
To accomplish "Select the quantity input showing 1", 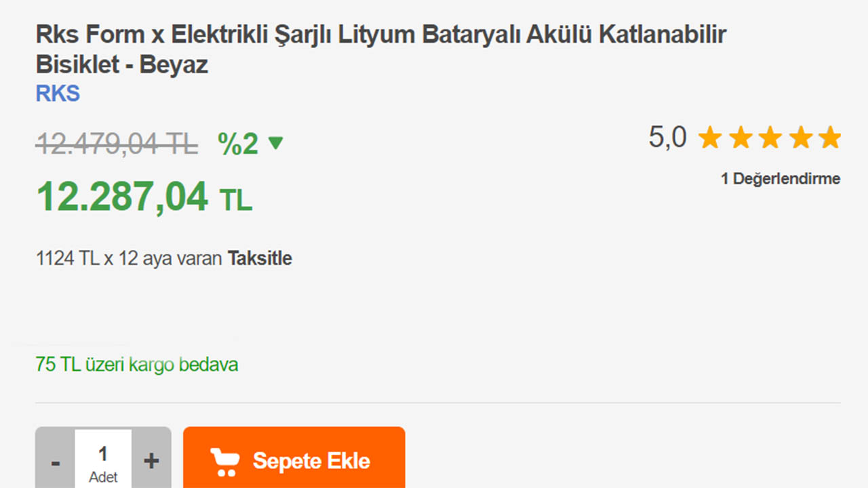I will [103, 455].
